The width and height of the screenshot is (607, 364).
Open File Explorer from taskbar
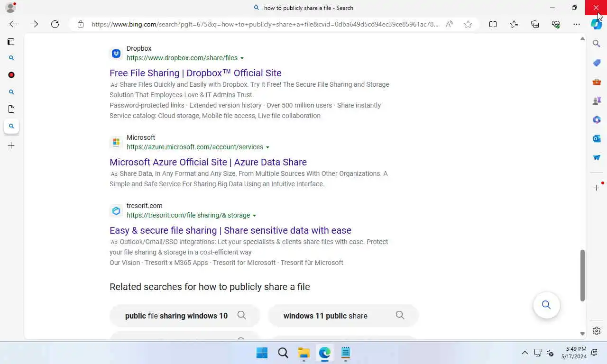point(304,353)
